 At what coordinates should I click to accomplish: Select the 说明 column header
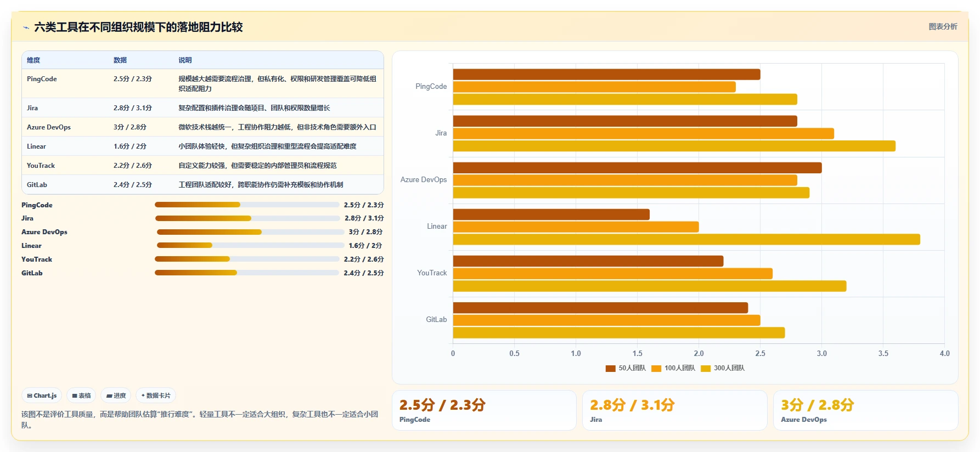pyautogui.click(x=185, y=60)
